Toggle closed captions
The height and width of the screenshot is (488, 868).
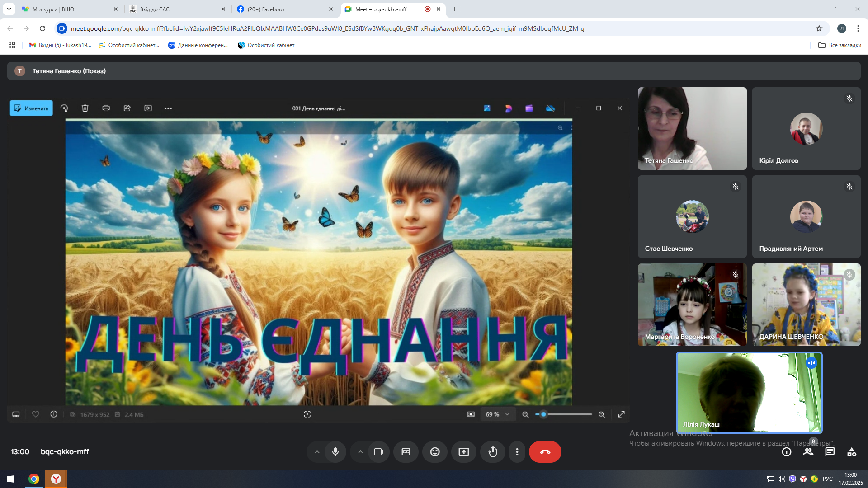(406, 452)
